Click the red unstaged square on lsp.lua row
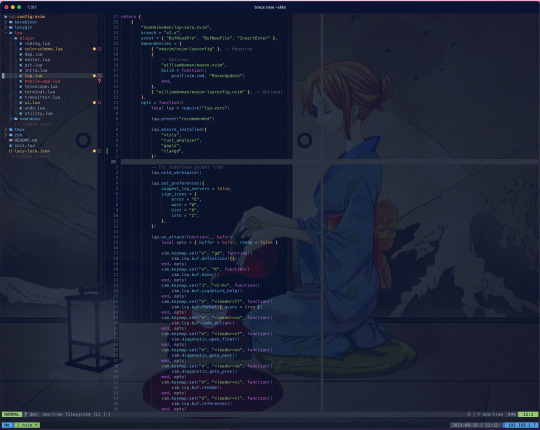Viewport: 540px width, 430px height. (100, 76)
